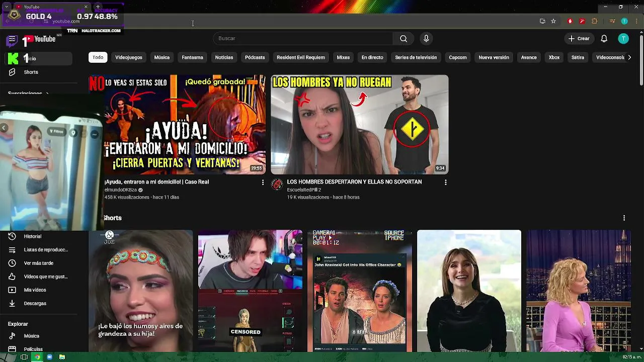Open browser extensions puzzle icon
The image size is (644, 362).
coord(594,21)
